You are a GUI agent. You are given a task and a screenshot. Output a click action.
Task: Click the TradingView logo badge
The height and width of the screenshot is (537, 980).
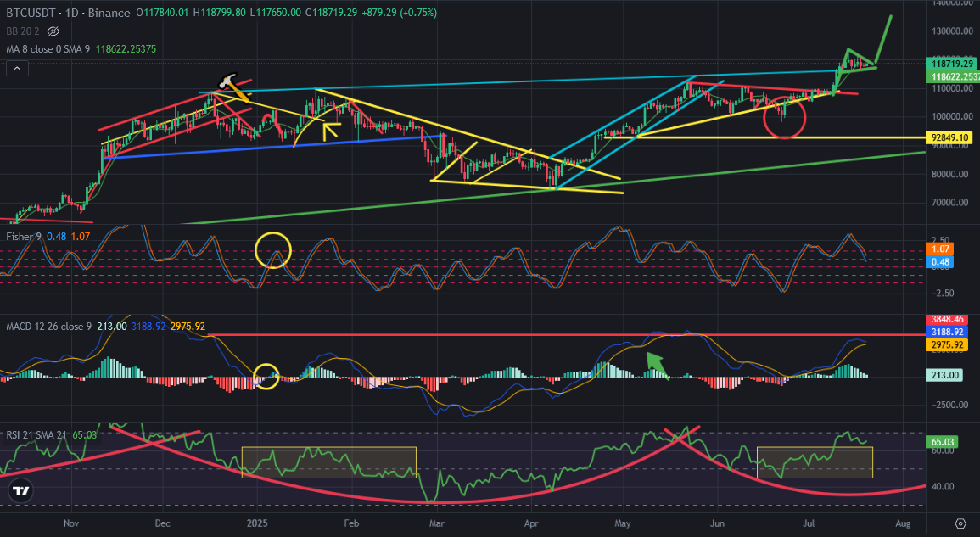(21, 490)
